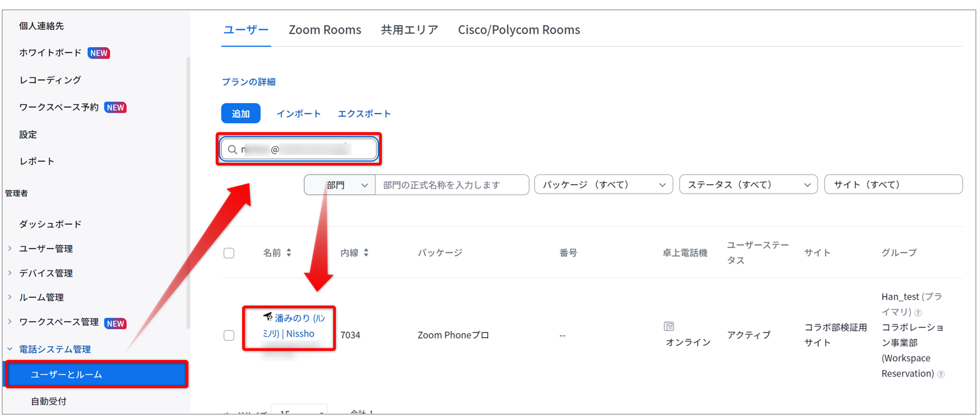This screenshot has height=417, width=980.
Task: Expand デバイス管理 in sidebar
Action: click(10, 273)
